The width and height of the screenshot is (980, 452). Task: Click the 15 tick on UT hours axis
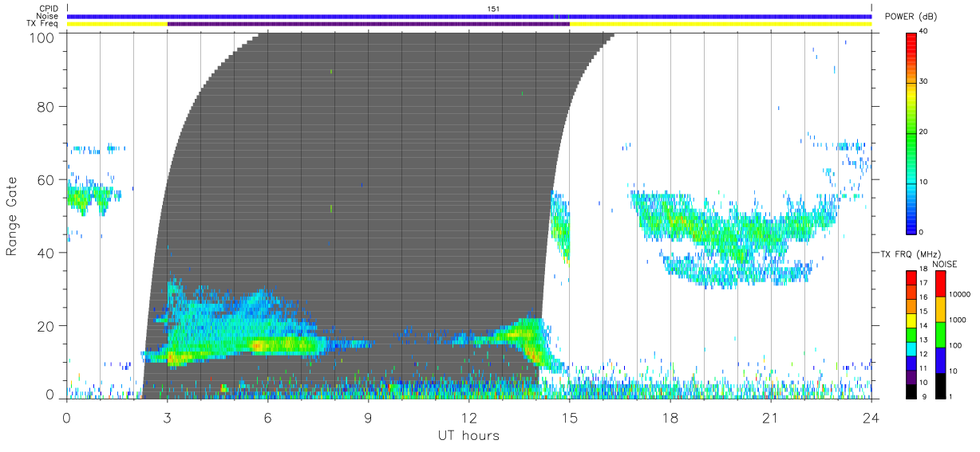[570, 418]
